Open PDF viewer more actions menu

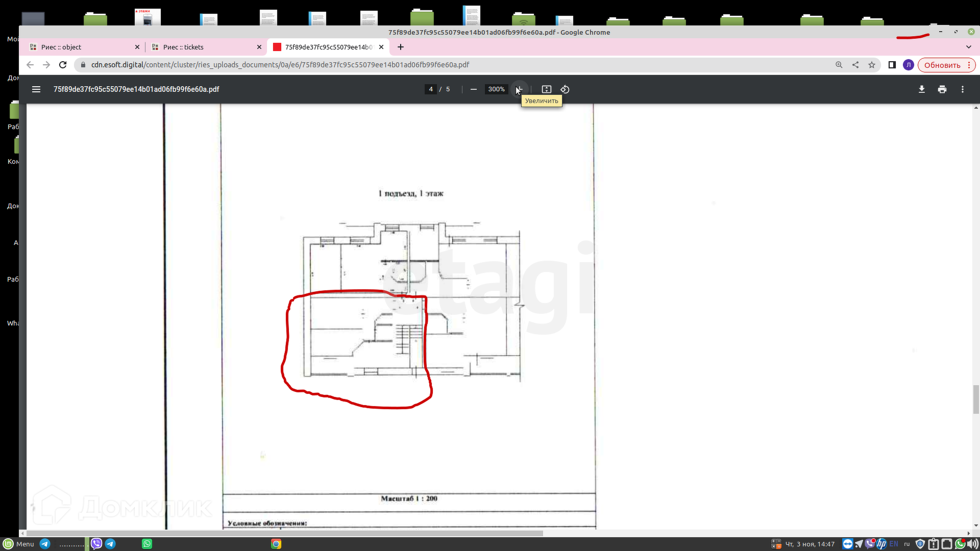coord(963,89)
